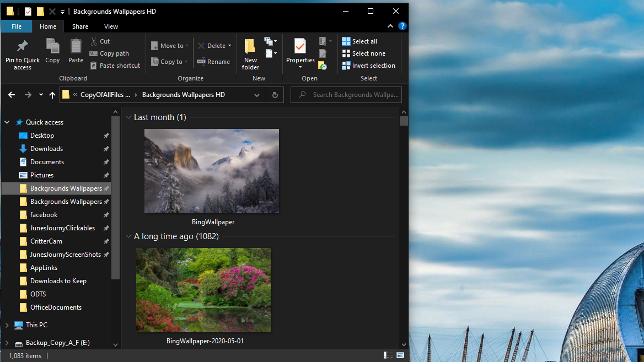Switch to Large icons view in status bar
The height and width of the screenshot is (362, 644).
point(400,355)
